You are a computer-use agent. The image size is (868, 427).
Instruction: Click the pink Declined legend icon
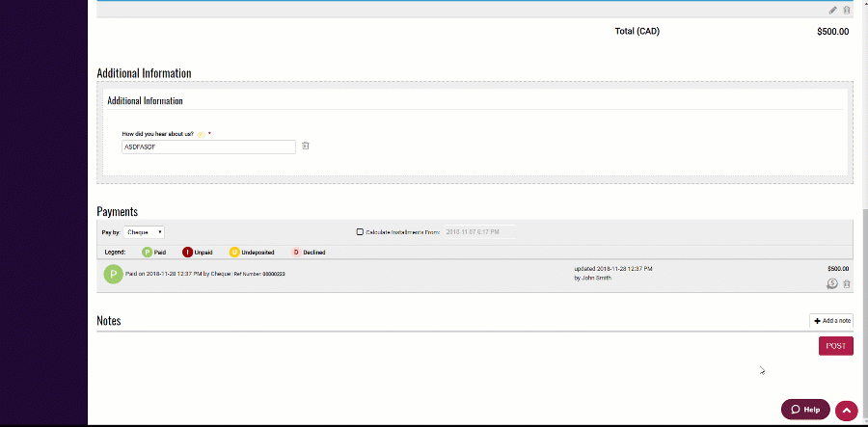296,253
